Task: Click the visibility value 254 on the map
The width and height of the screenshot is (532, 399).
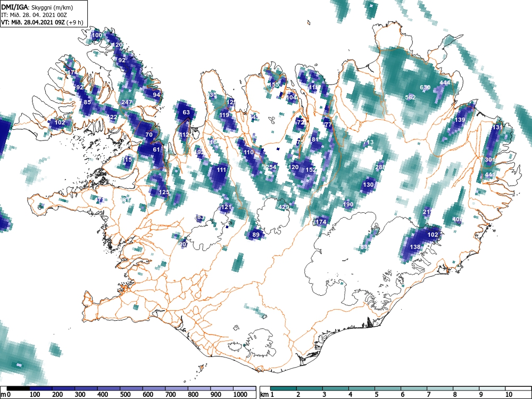Action: point(271,167)
